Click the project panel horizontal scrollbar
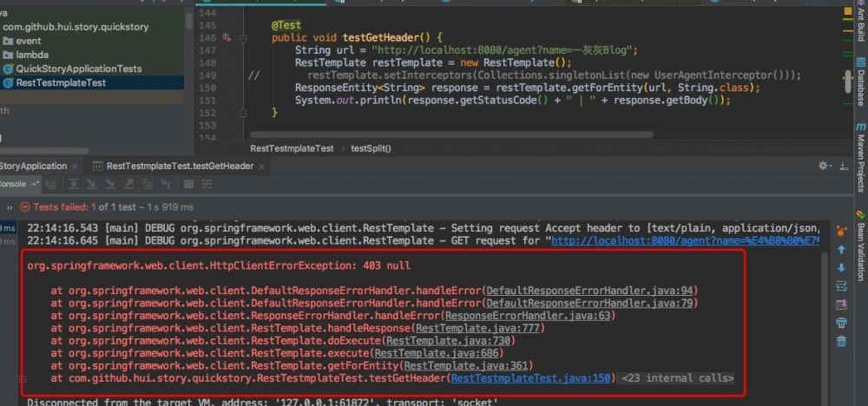Screen dimensions: 868x406 pos(43,150)
